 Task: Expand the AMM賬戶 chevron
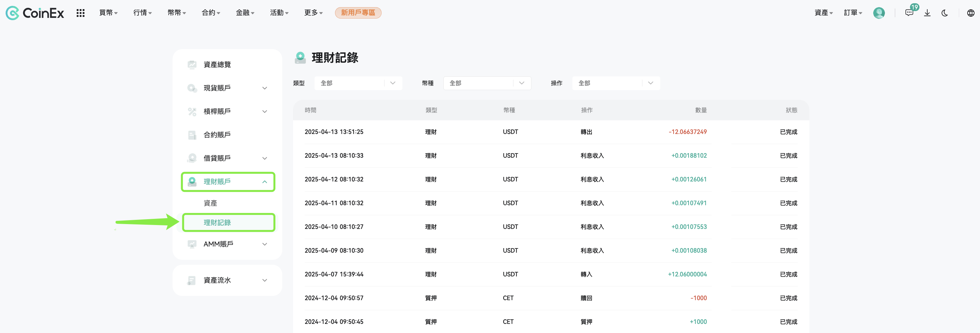265,244
